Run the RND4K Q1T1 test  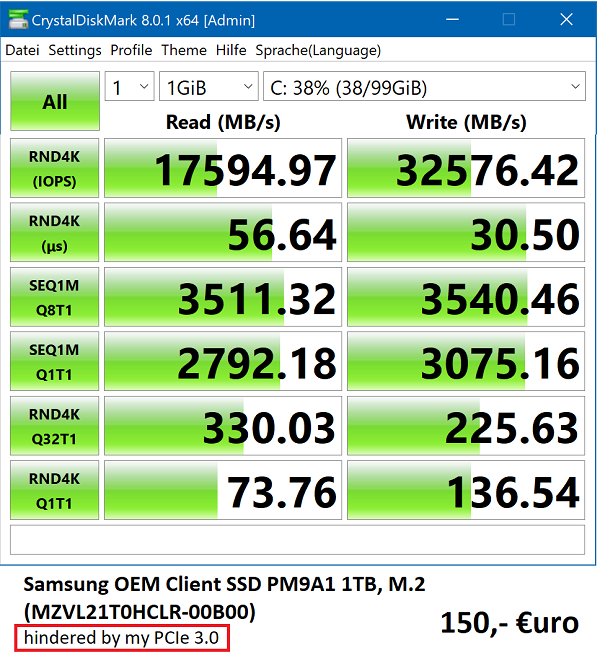click(x=55, y=490)
